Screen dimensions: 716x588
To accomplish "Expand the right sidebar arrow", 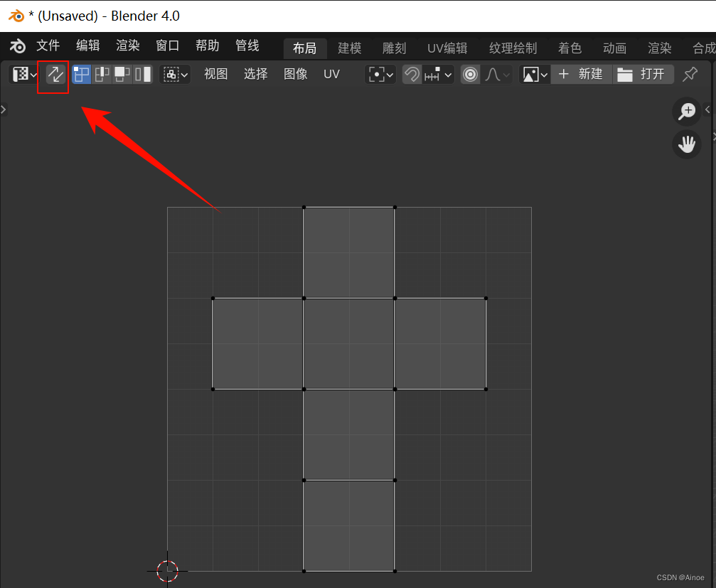I will [x=707, y=109].
